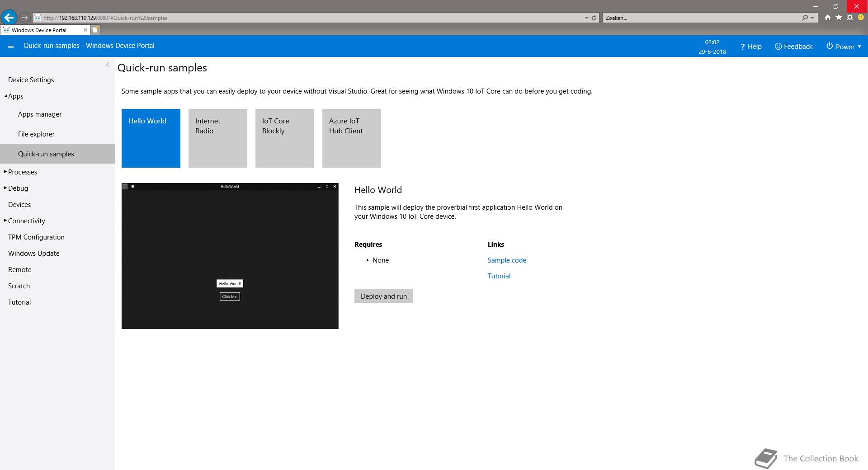Open favorites star icon
868x470 pixels.
pyautogui.click(x=839, y=18)
